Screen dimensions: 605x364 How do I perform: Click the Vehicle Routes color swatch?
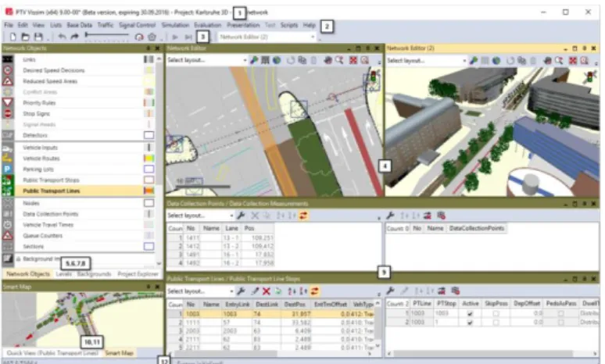point(149,158)
